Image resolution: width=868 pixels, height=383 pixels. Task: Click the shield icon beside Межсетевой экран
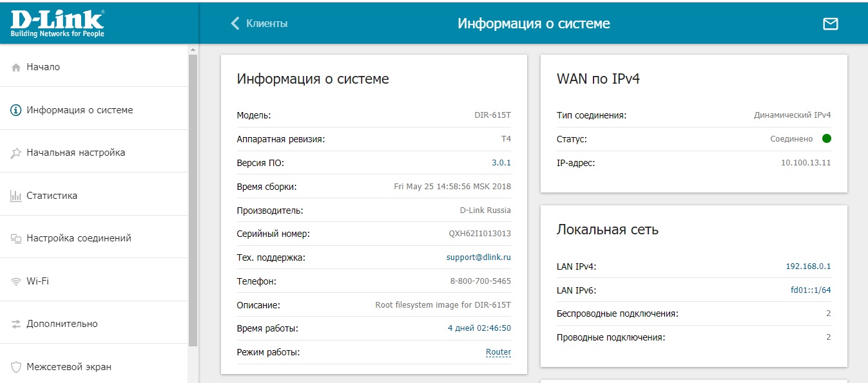(x=16, y=367)
